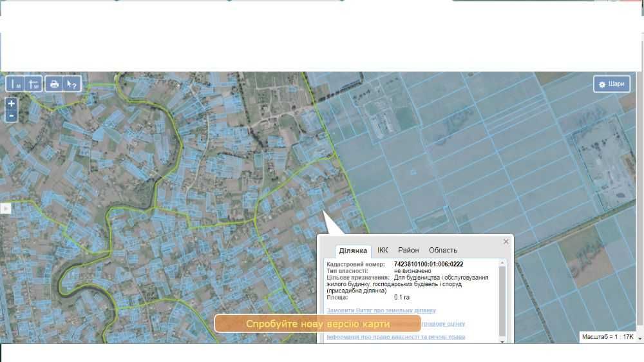Click popup scrollbar up arrow

(x=502, y=263)
